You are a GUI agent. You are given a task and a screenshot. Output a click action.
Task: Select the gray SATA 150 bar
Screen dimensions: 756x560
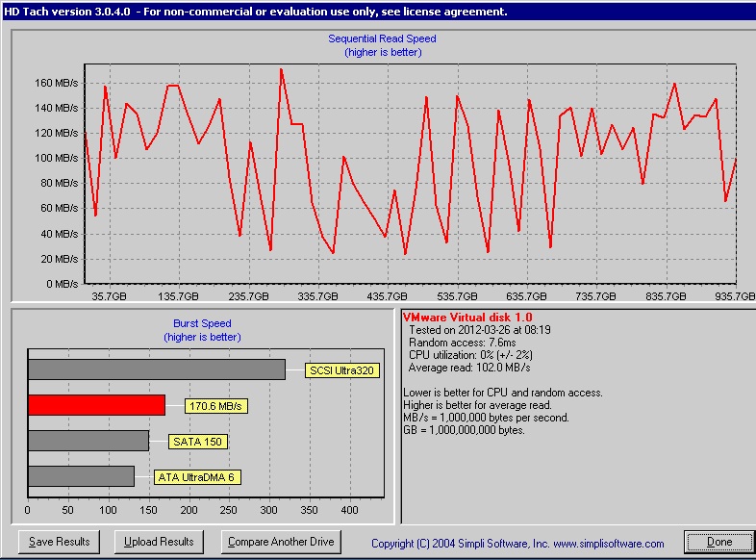pyautogui.click(x=88, y=441)
